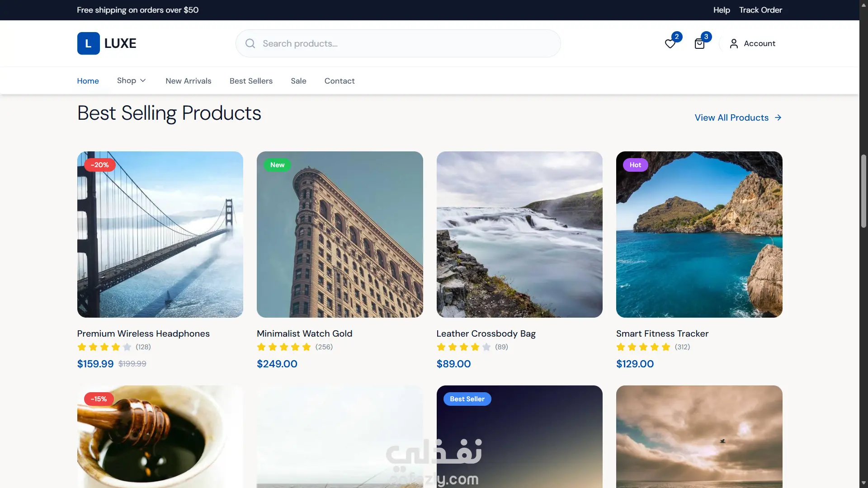Open the Best Sellers page
Screen dimensions: 868x488
point(251,81)
